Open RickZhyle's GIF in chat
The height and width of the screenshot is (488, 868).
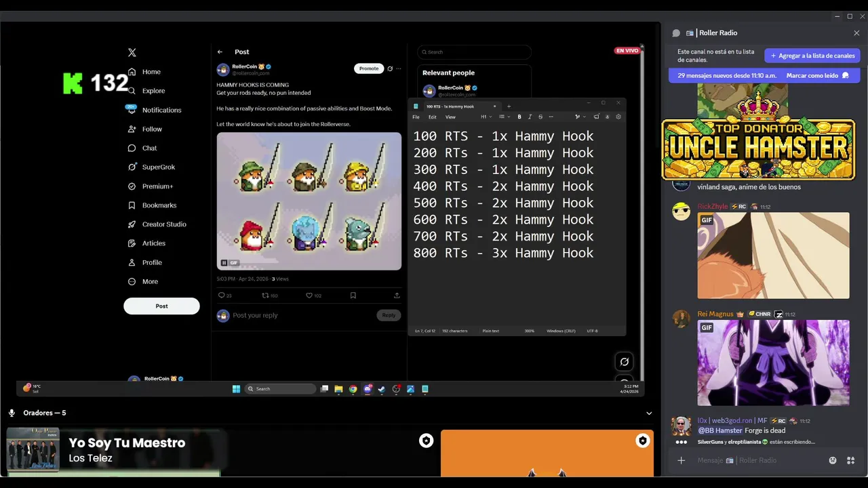click(x=773, y=256)
